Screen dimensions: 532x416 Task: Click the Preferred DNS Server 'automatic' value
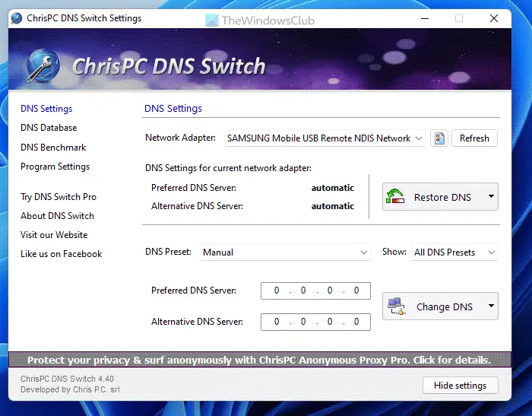[x=333, y=188]
